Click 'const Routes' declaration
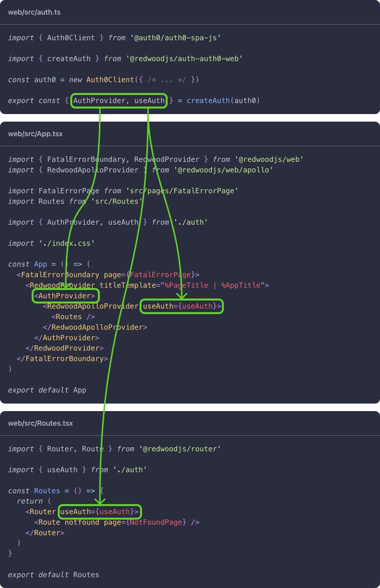This screenshot has width=380, height=588. click(x=34, y=491)
